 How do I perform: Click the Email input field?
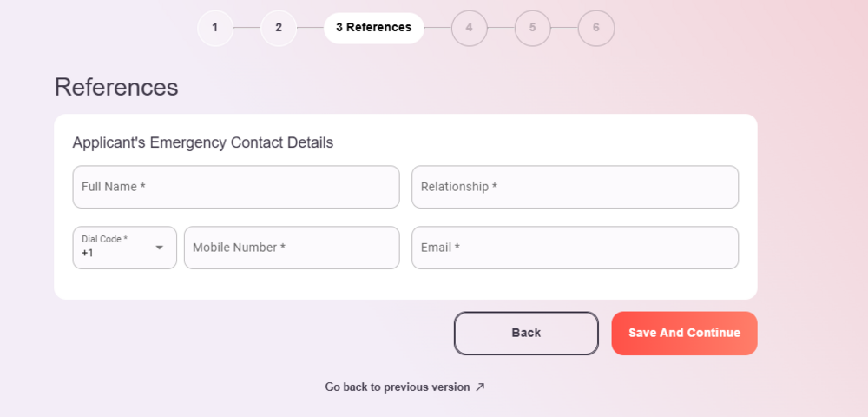click(575, 248)
